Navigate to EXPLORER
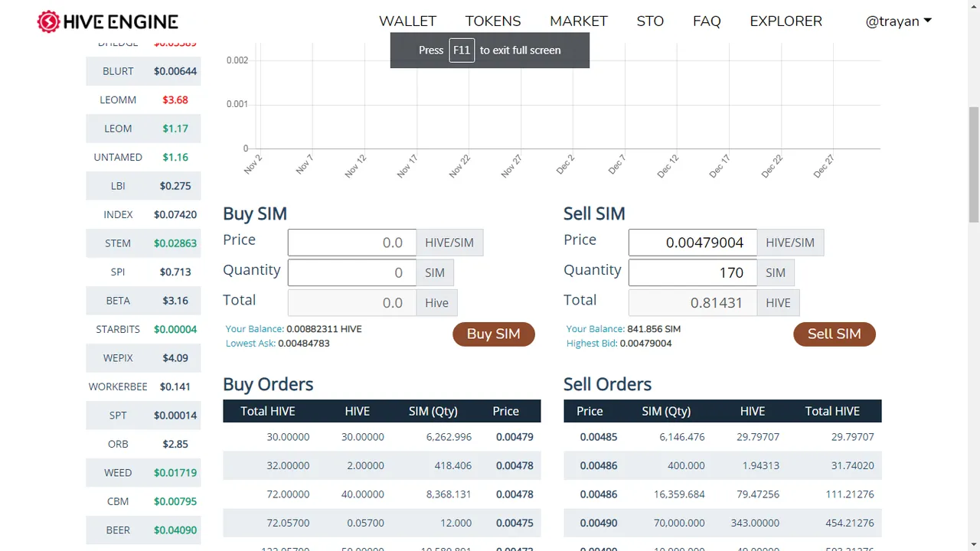The height and width of the screenshot is (551, 980). coord(786,21)
